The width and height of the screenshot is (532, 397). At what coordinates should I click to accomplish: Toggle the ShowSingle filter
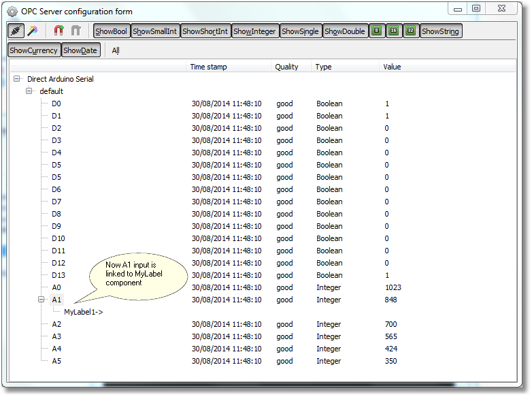300,31
